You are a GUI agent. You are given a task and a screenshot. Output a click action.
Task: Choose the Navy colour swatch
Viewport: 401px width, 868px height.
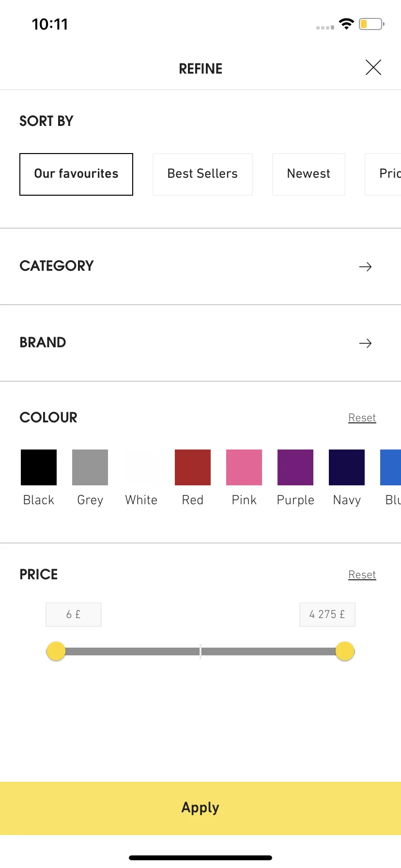347,467
